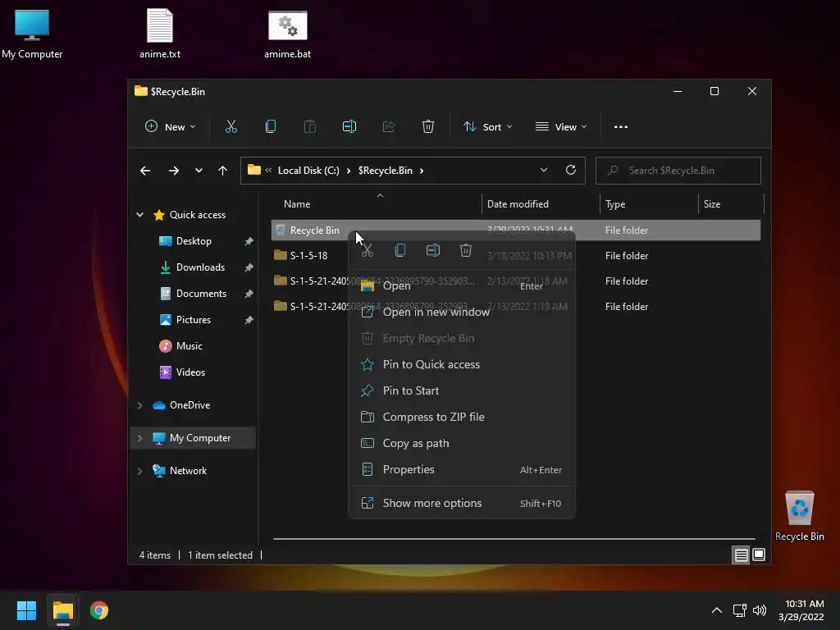Open the View dropdown menu
Viewport: 840px width, 630px height.
561,127
